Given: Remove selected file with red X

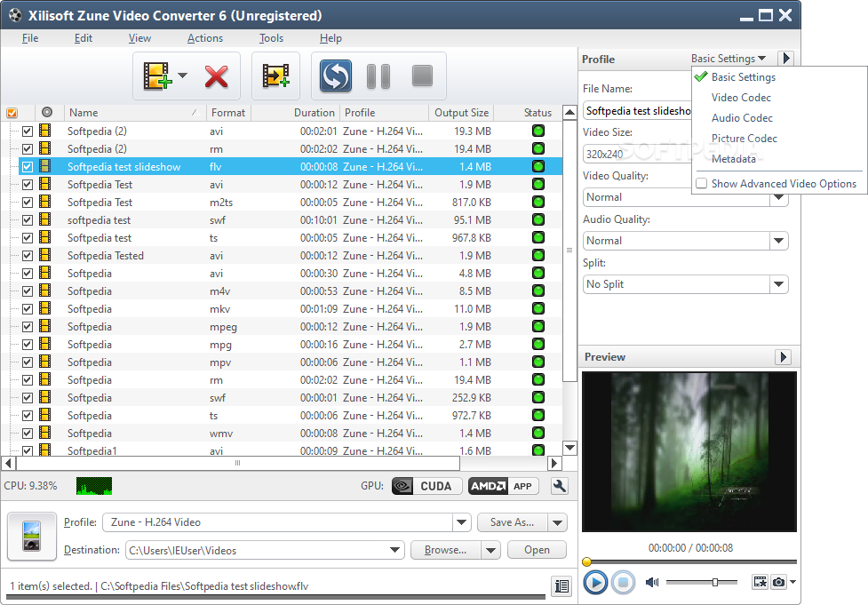Looking at the screenshot, I should click(216, 76).
